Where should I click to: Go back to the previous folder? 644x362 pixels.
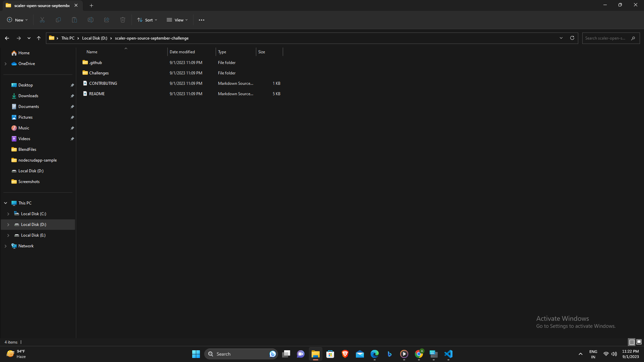(x=7, y=38)
